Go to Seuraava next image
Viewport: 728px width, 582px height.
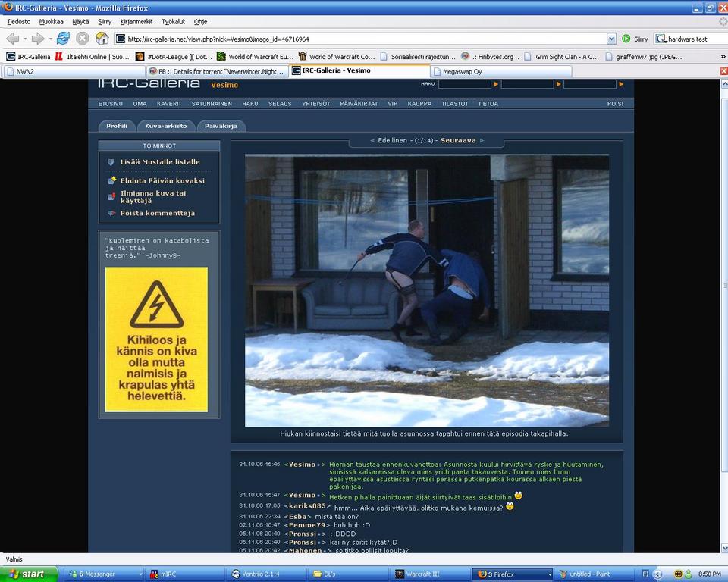coord(458,140)
